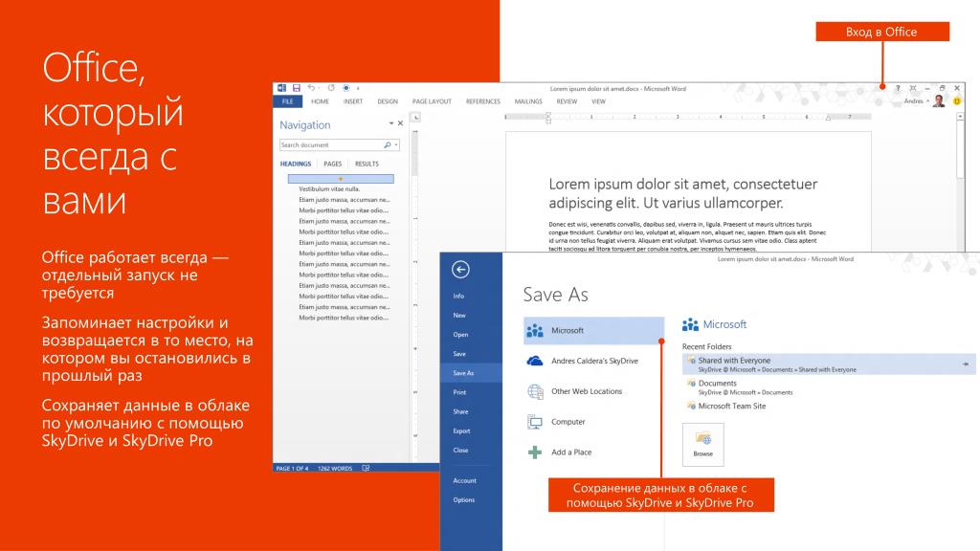Pin the Shared with Everyone folder

point(966,364)
